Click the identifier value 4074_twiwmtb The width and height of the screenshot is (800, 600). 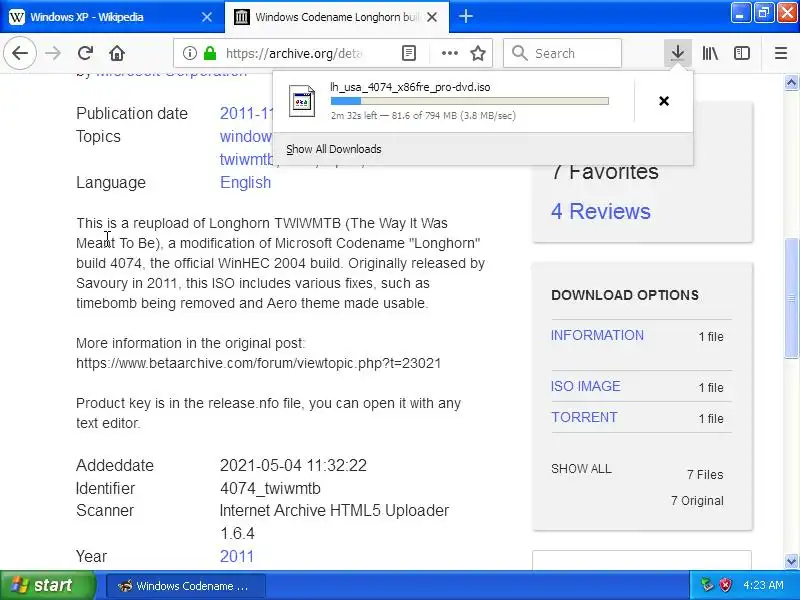[270, 488]
